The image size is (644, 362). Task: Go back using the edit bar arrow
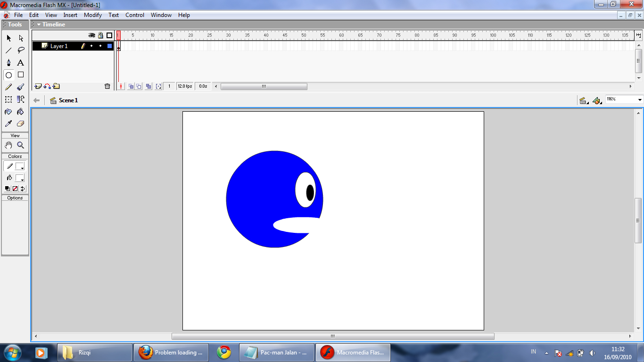click(x=37, y=100)
